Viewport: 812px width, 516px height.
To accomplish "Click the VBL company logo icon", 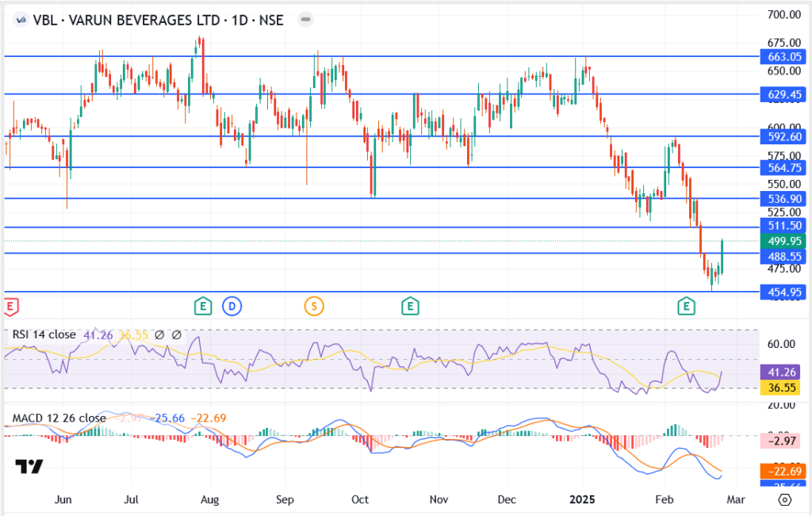I will tap(20, 20).
